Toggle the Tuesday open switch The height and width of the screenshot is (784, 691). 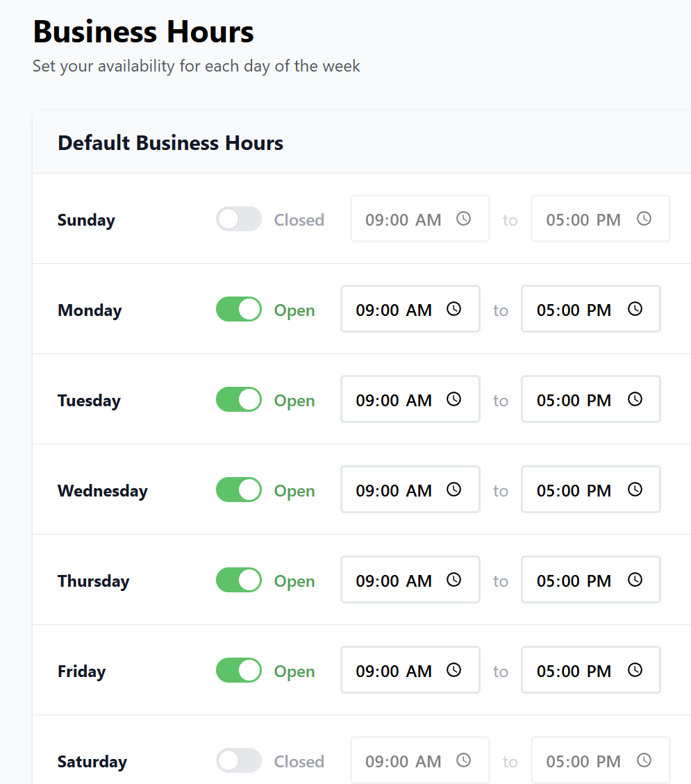238,399
